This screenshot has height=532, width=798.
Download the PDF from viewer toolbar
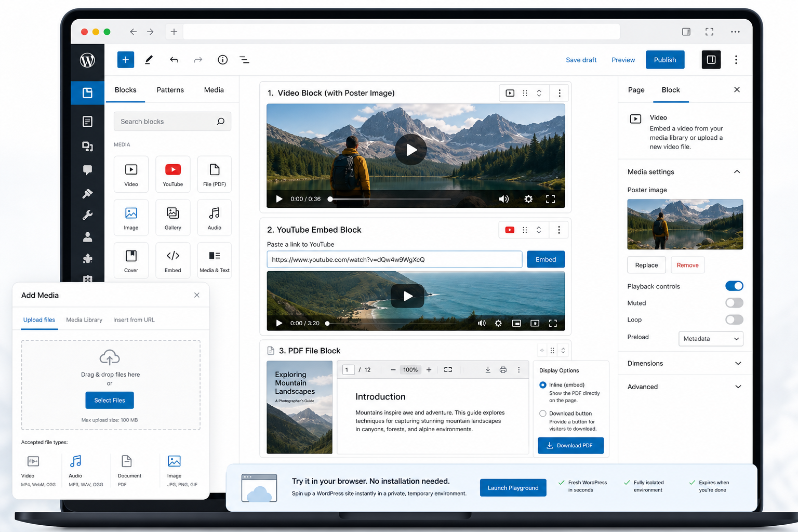488,370
